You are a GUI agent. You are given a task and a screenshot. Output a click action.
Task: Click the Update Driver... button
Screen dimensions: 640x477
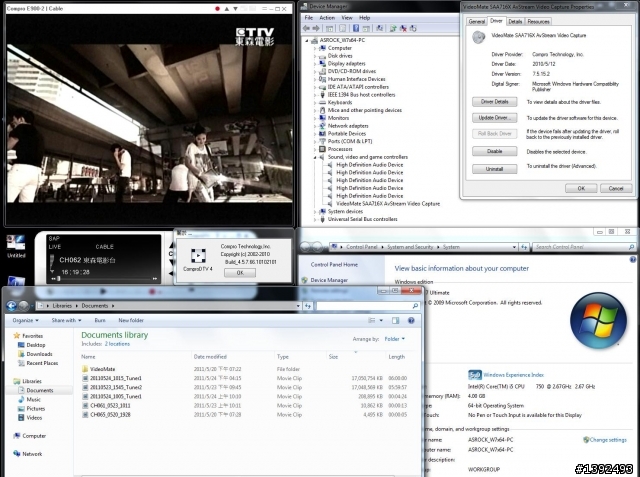click(x=495, y=118)
